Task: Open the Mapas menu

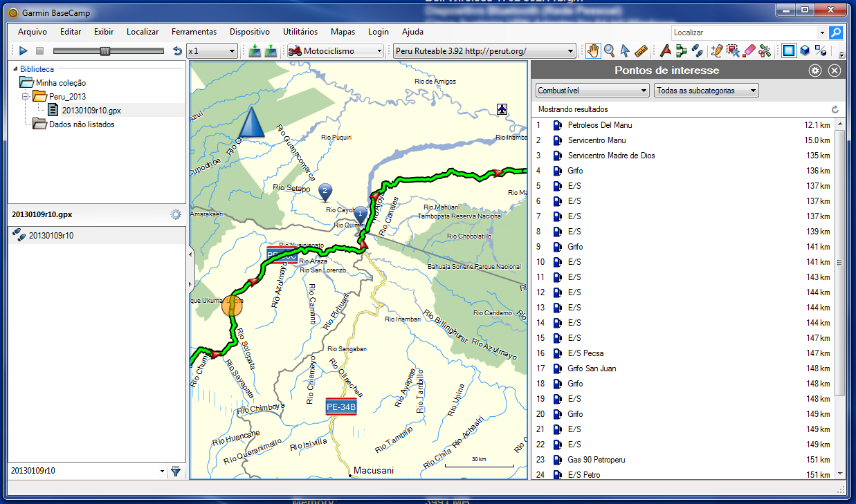Action: pyautogui.click(x=343, y=32)
